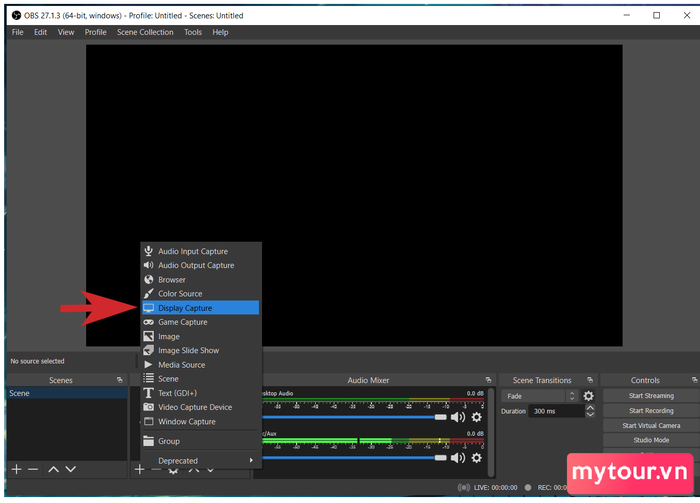Click the globe icon for Browser

pos(149,279)
